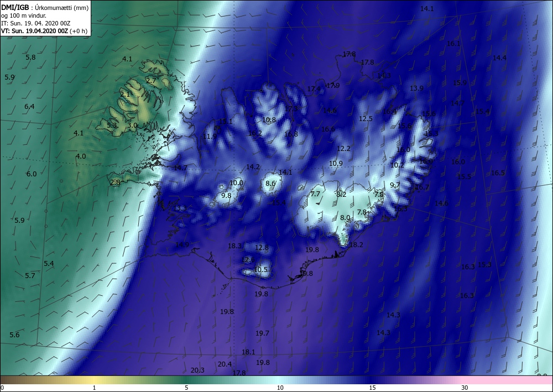This screenshot has height=392, width=553.
Task: Click the 'DMI/IGB : Úrkomumætti (mm)' title text
Action: pyautogui.click(x=44, y=7)
